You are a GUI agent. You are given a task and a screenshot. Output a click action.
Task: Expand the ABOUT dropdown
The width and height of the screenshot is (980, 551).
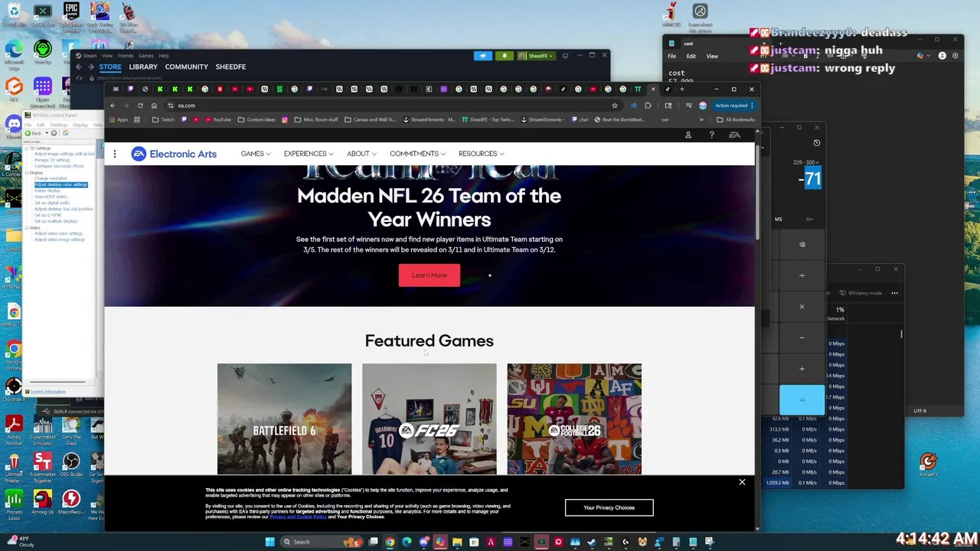[361, 154]
